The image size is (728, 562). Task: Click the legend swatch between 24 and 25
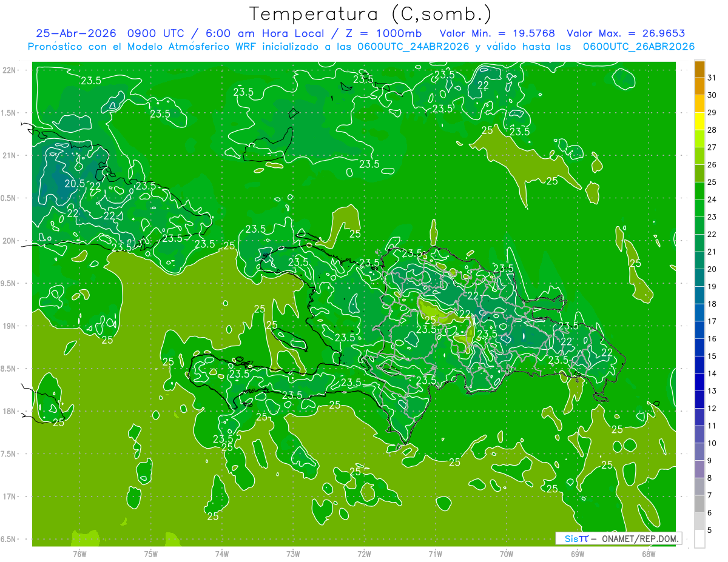point(699,191)
